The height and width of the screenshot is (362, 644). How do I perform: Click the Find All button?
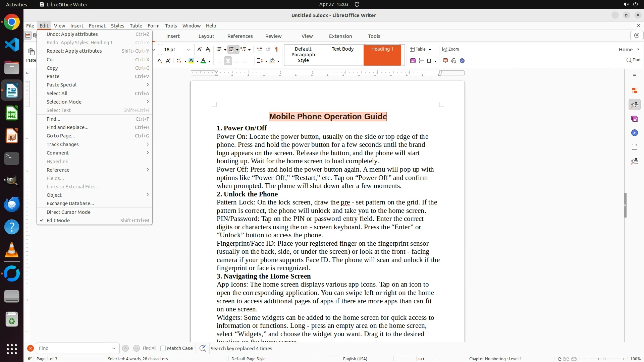click(149, 348)
